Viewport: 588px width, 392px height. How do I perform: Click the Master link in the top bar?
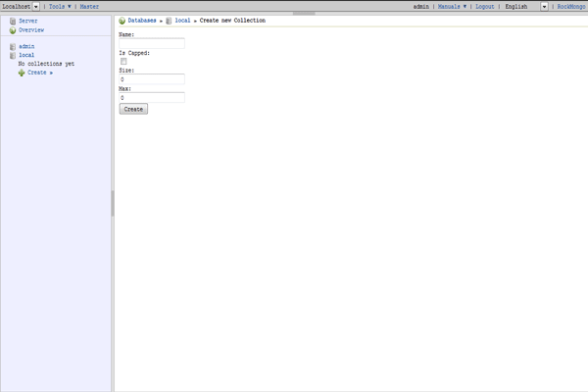pos(89,6)
